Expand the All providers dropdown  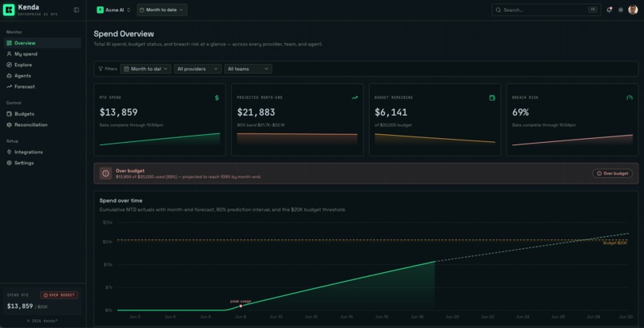pyautogui.click(x=197, y=69)
